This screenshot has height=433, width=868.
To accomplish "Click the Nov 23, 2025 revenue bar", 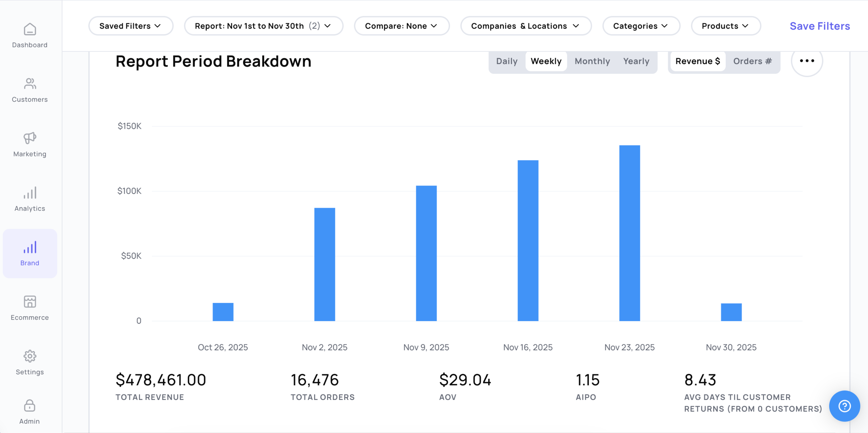I will tap(629, 233).
